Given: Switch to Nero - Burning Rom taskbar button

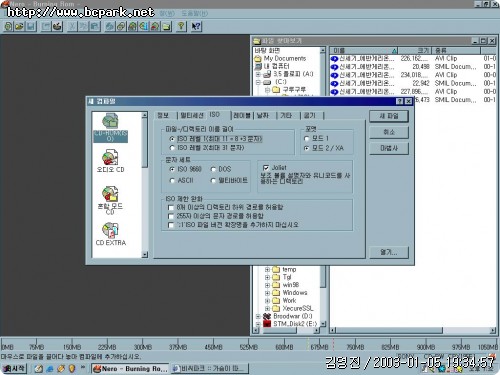Looking at the screenshot, I should (130, 369).
